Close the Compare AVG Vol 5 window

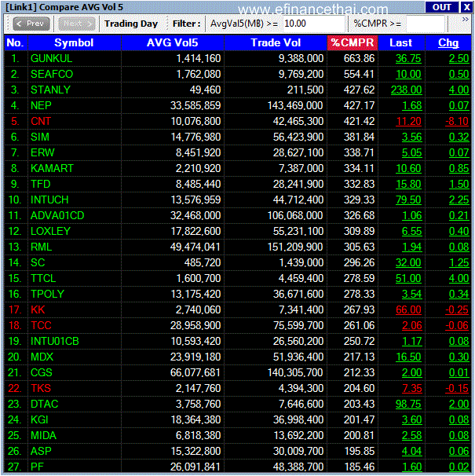[466, 7]
